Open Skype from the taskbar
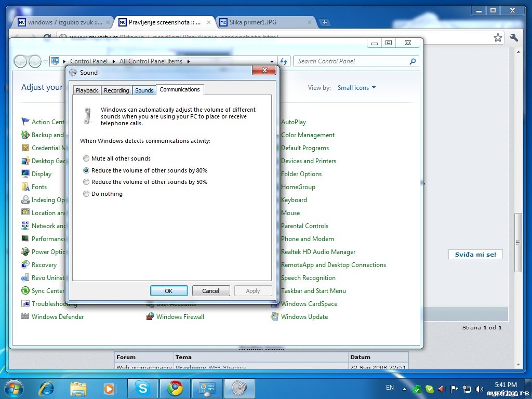Image resolution: width=532 pixels, height=399 pixels. tap(142, 388)
